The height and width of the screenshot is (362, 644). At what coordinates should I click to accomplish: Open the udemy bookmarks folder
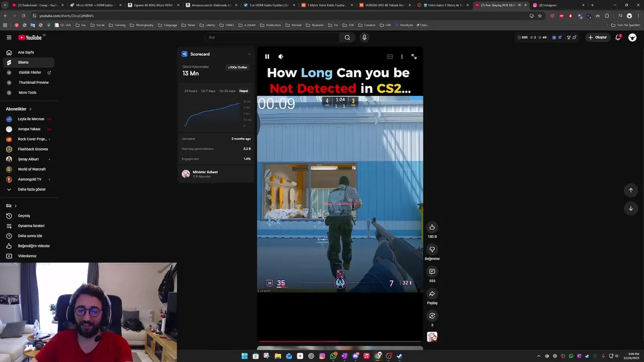coord(207,25)
